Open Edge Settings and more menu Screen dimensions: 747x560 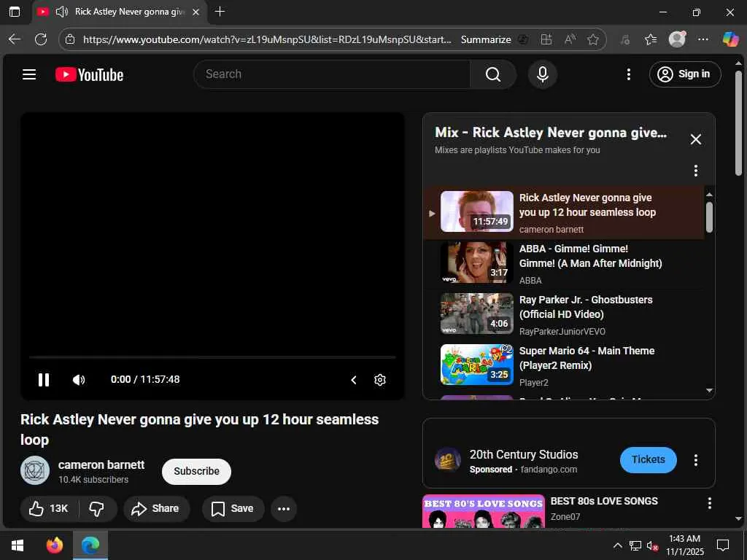point(703,39)
